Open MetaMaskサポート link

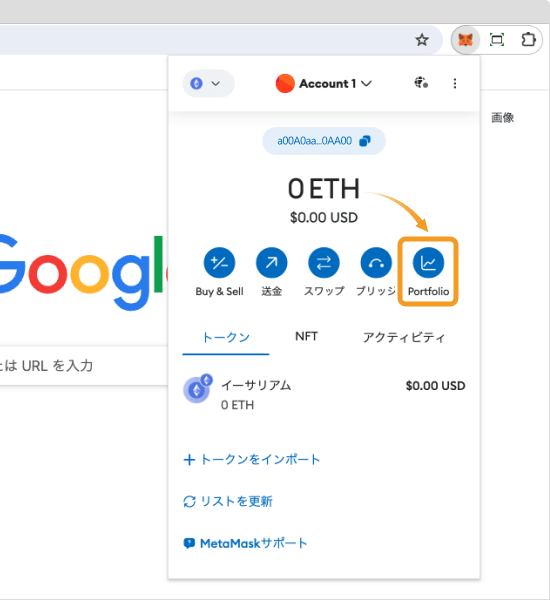pyautogui.click(x=246, y=543)
